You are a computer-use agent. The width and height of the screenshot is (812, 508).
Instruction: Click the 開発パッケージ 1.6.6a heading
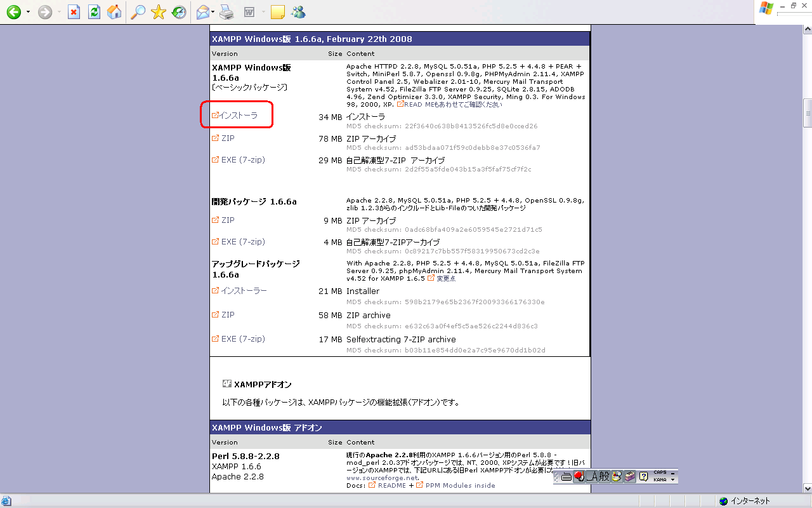(254, 201)
